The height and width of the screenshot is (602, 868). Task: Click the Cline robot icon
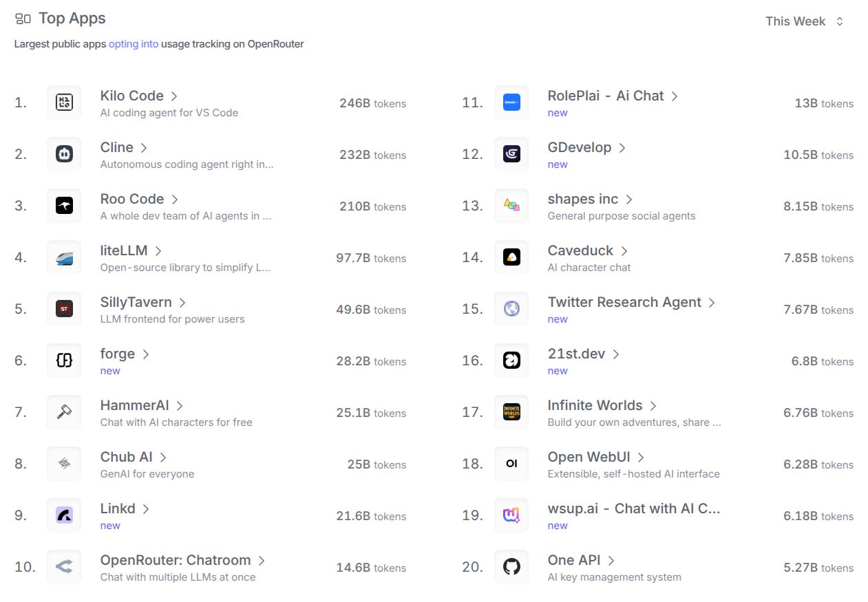click(x=64, y=154)
